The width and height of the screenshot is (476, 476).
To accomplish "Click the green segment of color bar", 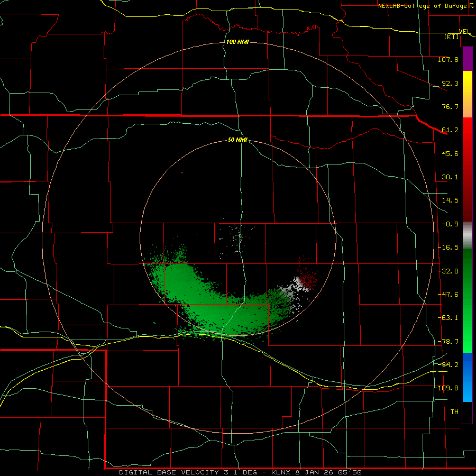I will pos(467,300).
